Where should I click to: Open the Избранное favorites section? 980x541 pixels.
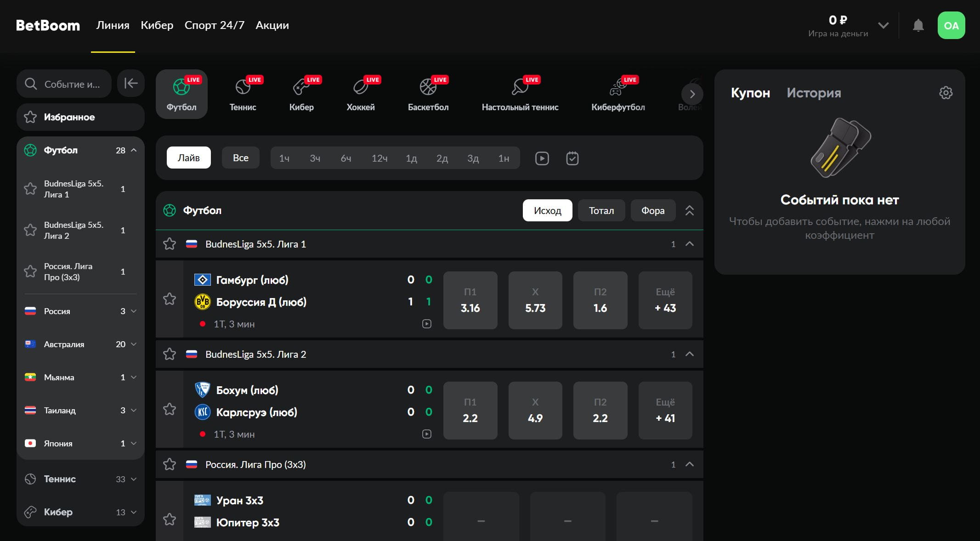(x=80, y=117)
